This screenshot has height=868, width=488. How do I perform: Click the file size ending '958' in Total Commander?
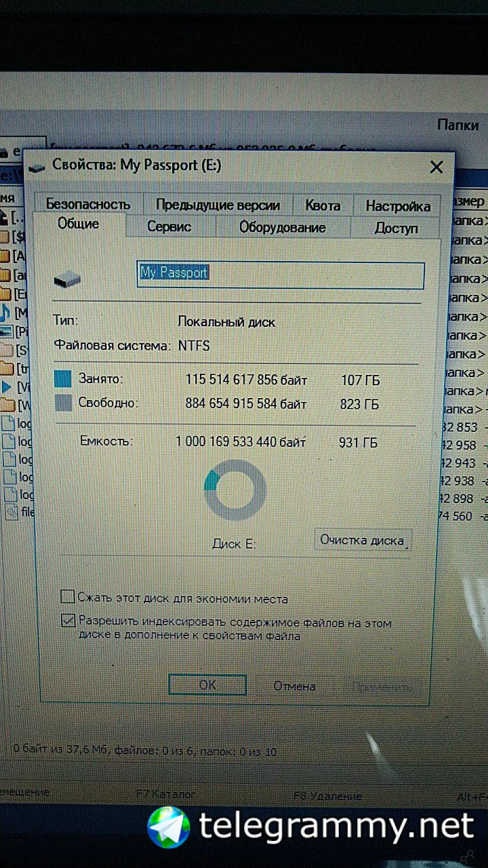click(459, 445)
